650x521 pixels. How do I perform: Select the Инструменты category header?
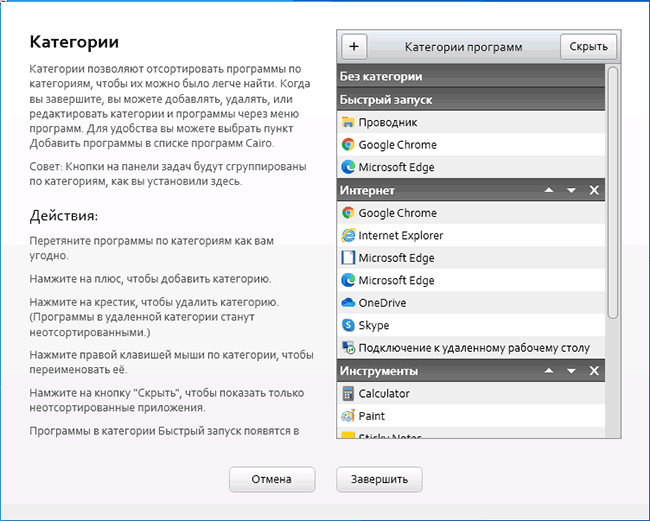(x=471, y=371)
